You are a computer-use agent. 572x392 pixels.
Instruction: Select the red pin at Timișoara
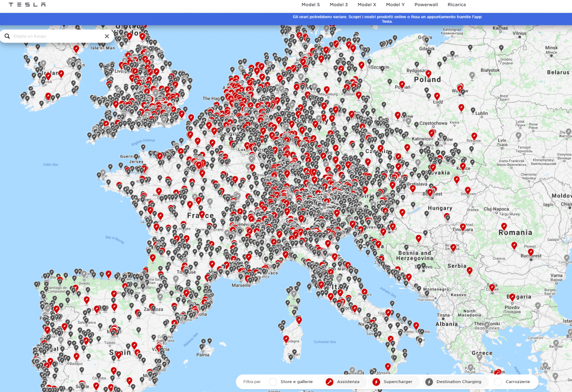pos(463,227)
